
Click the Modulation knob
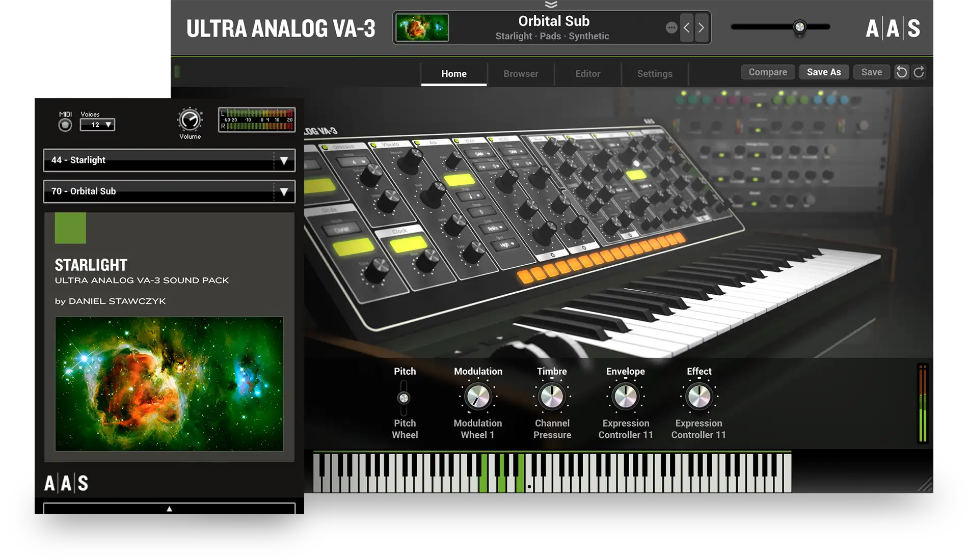tap(478, 397)
